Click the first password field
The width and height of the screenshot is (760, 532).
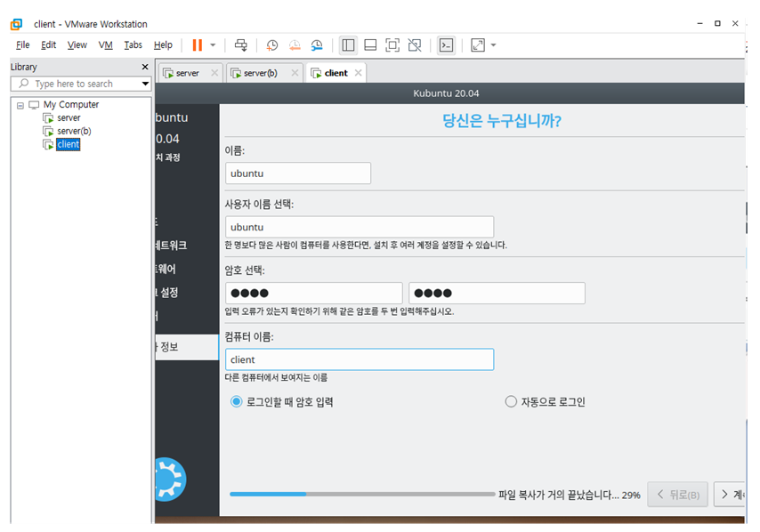pos(314,293)
